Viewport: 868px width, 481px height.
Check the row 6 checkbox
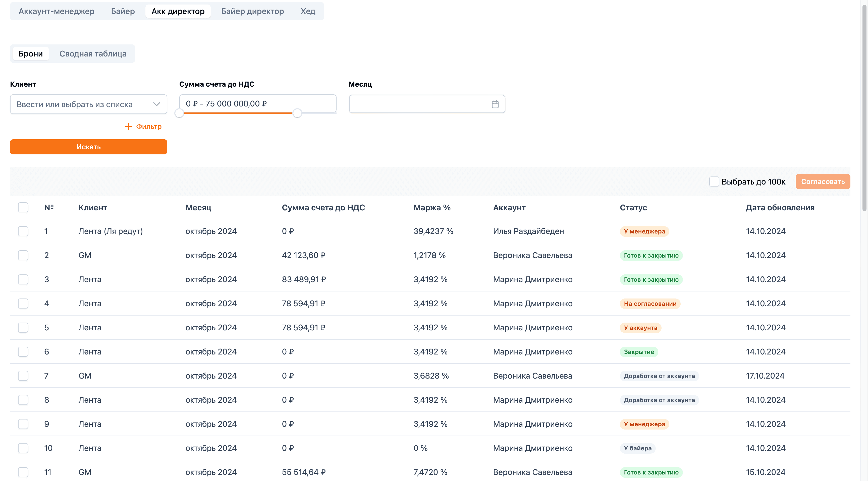(x=23, y=352)
